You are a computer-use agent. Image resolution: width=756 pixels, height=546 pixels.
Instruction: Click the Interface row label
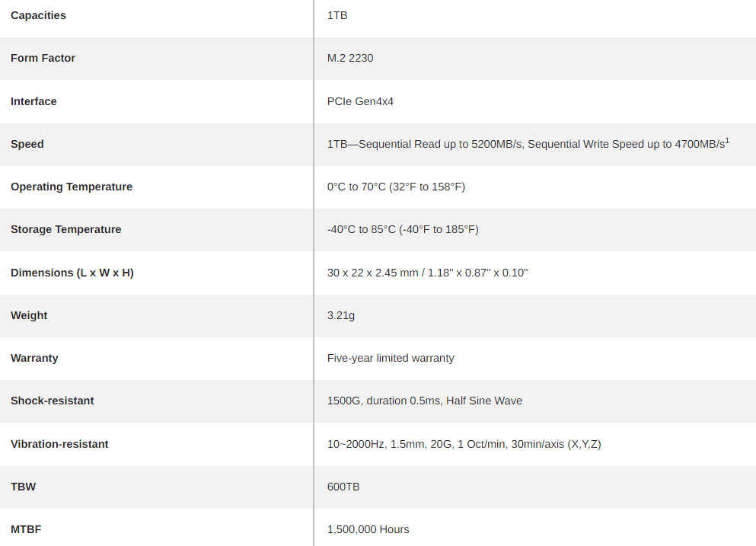coord(33,101)
